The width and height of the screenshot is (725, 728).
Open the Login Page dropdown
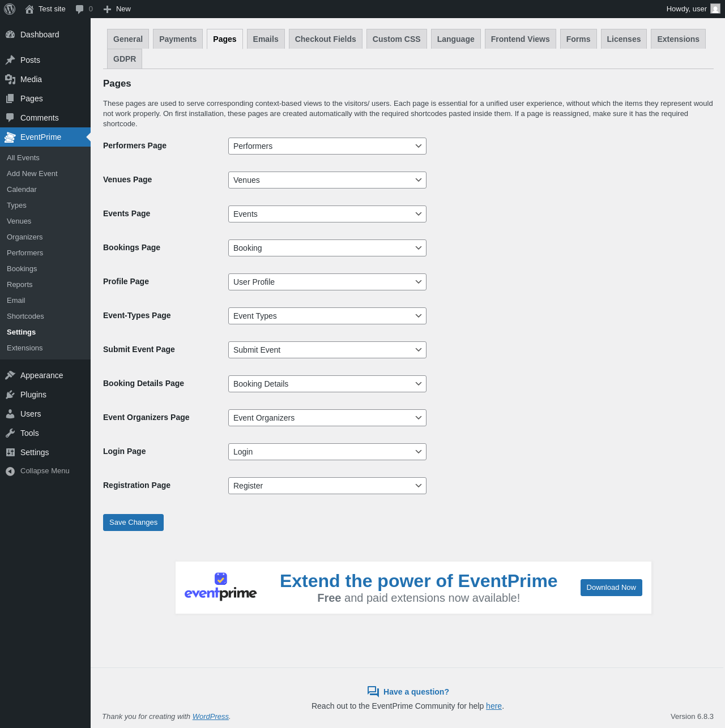click(327, 452)
